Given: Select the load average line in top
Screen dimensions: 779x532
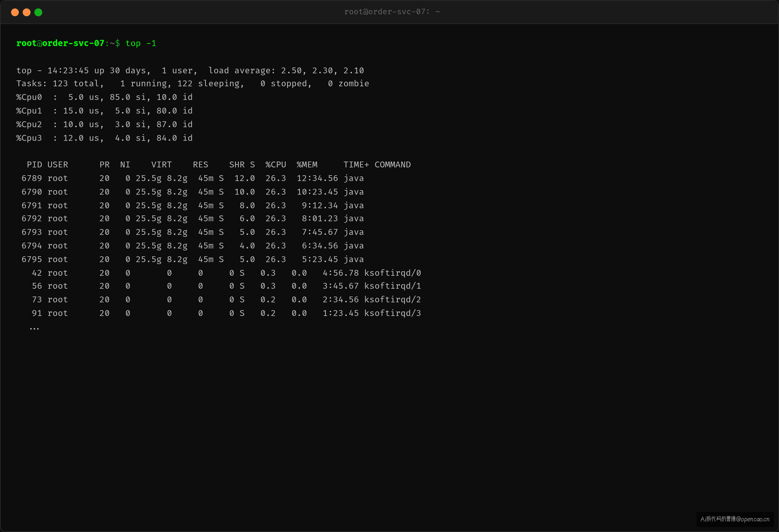Looking at the screenshot, I should point(190,70).
